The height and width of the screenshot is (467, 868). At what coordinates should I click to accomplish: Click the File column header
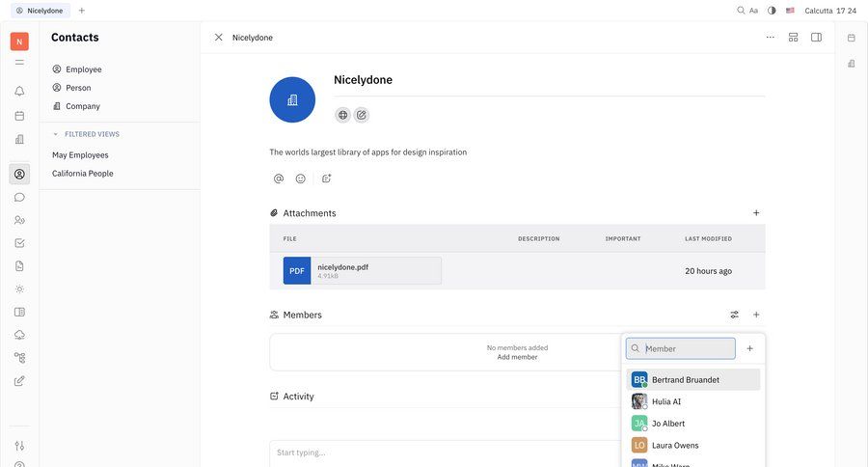[289, 238]
